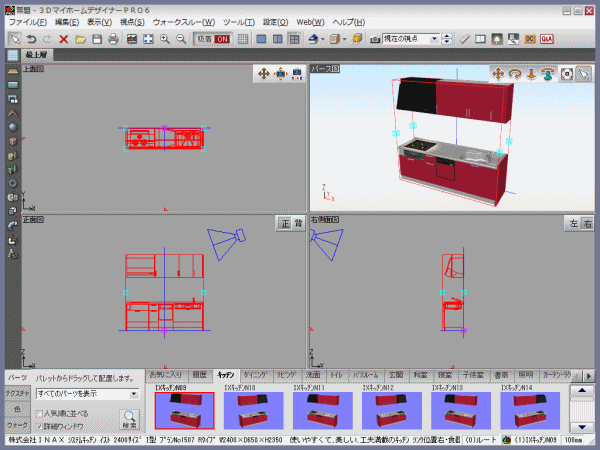Image resolution: width=600 pixels, height=450 pixels.
Task: Click the red X delete icon
Action: tap(63, 39)
